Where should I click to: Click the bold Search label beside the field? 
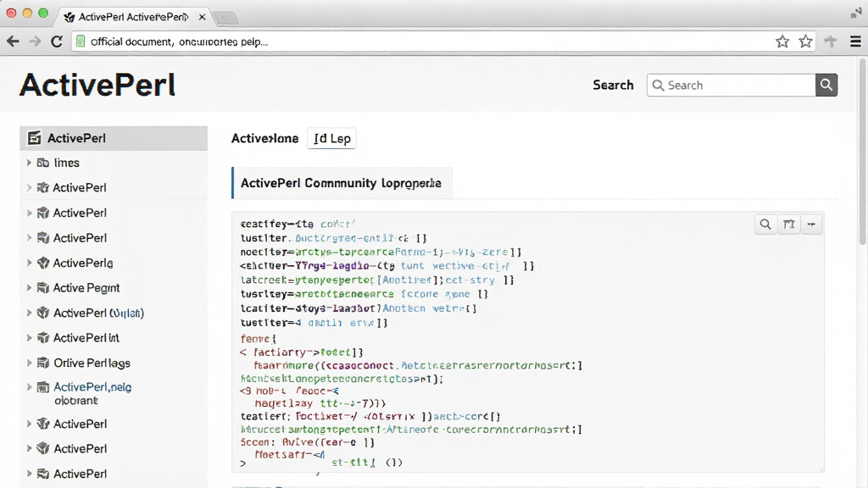point(613,86)
